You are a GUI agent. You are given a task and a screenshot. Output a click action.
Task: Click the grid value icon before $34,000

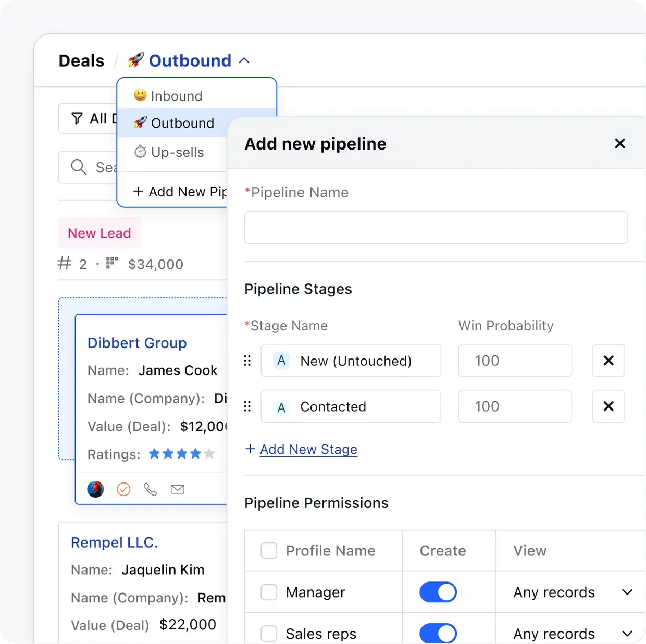pyautogui.click(x=112, y=263)
